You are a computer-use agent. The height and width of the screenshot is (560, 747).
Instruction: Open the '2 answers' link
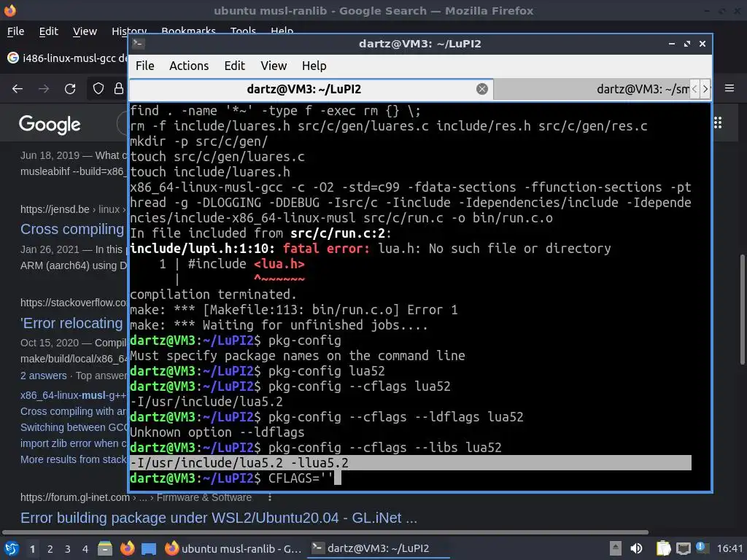[43, 376]
